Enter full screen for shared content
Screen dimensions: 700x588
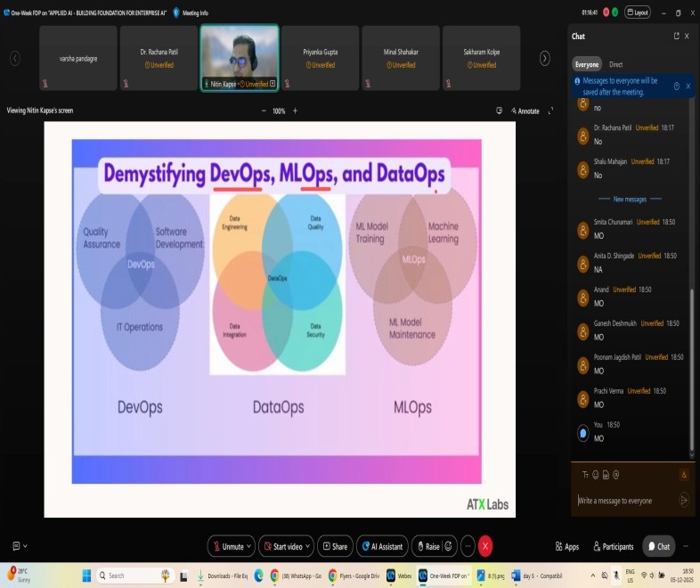pyautogui.click(x=551, y=110)
